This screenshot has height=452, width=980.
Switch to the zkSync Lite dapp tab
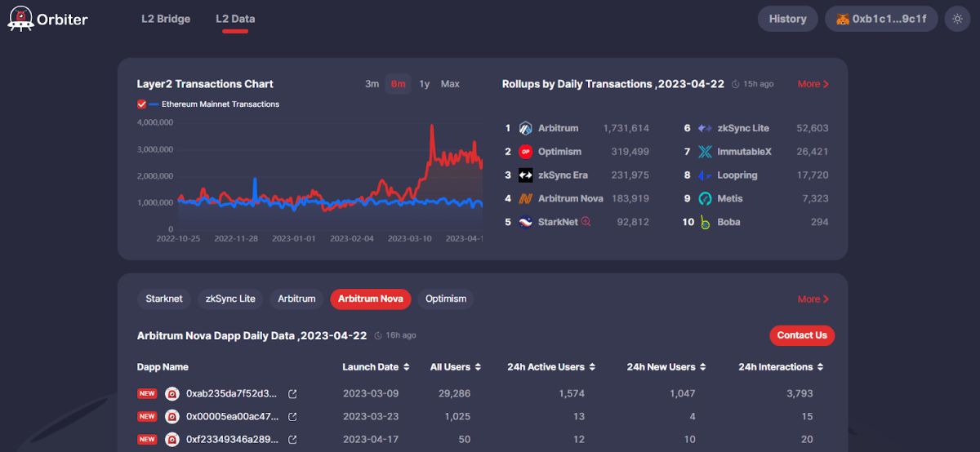230,299
